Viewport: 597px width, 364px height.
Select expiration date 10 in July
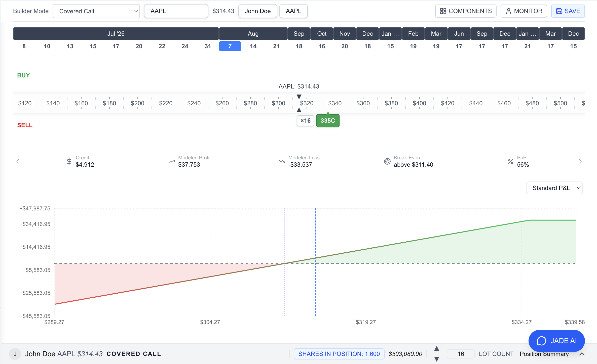47,46
